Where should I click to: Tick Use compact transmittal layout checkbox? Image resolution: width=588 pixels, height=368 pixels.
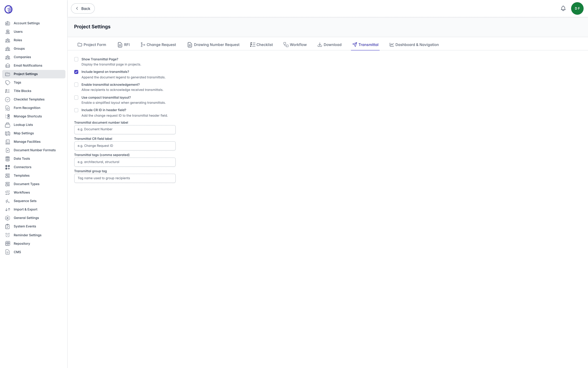point(76,97)
